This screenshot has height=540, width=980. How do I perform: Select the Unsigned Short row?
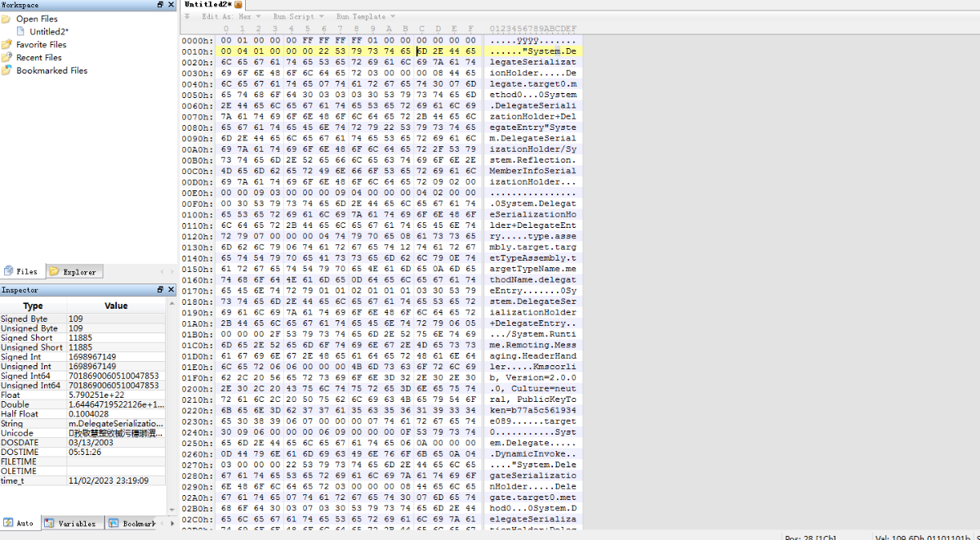click(x=83, y=347)
